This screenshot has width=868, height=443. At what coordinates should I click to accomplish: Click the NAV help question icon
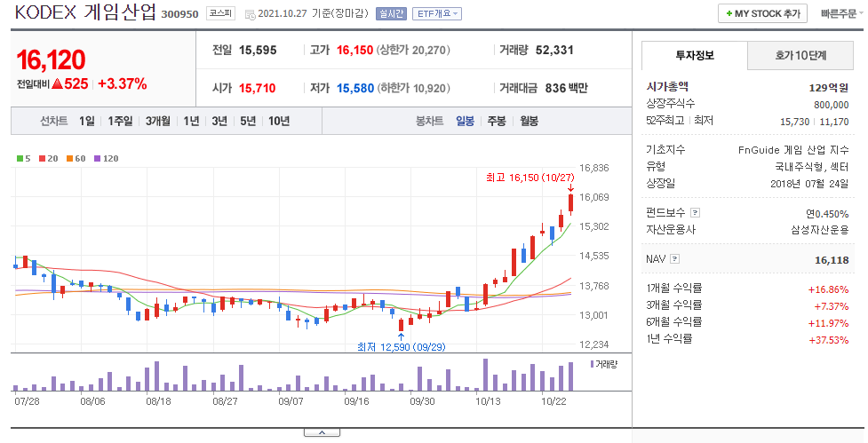(x=674, y=259)
